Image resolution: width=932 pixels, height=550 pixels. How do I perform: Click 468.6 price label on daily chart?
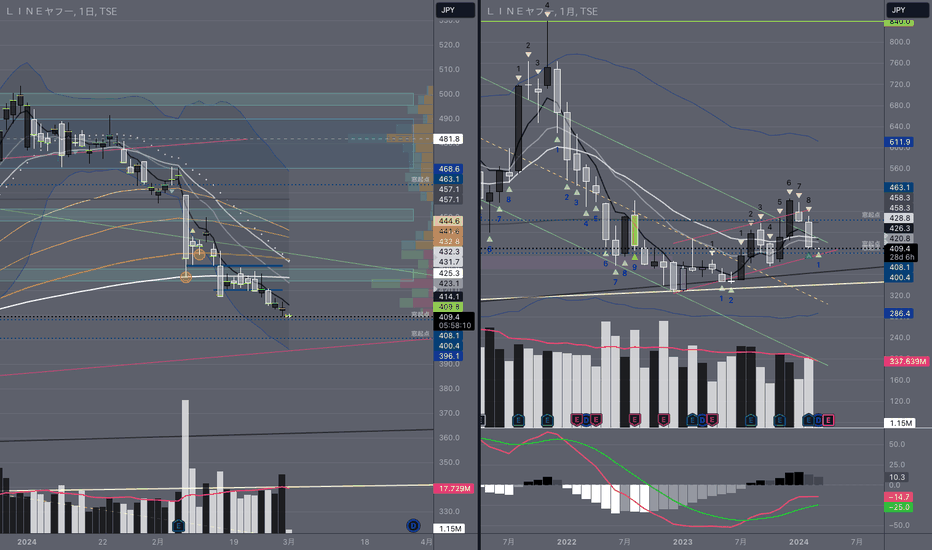click(449, 169)
